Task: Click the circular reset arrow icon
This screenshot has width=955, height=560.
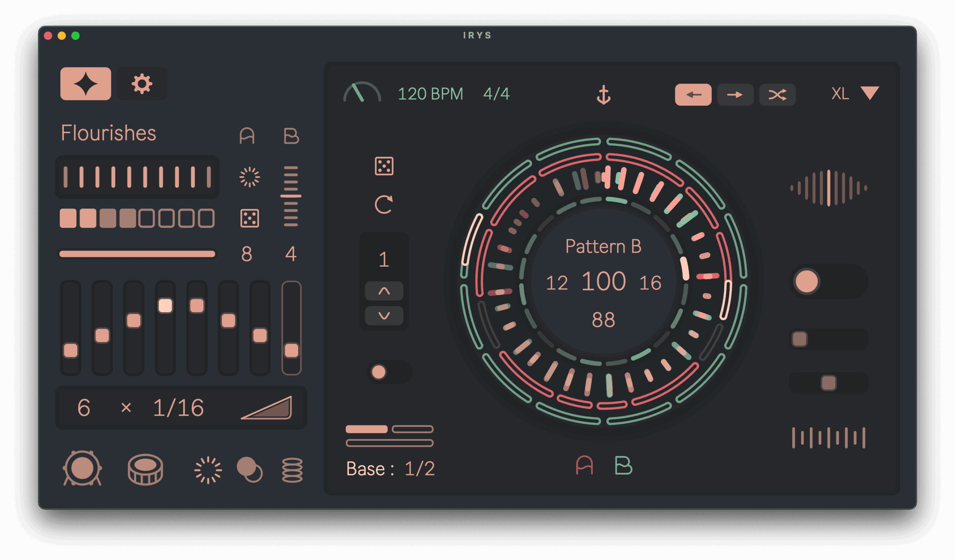Action: [x=384, y=205]
